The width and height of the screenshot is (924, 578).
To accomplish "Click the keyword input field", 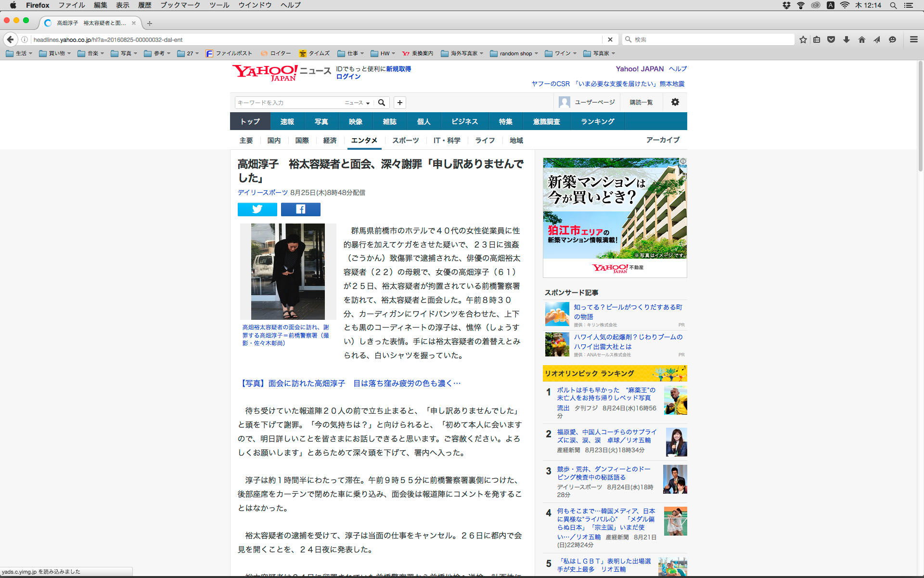I will [288, 103].
